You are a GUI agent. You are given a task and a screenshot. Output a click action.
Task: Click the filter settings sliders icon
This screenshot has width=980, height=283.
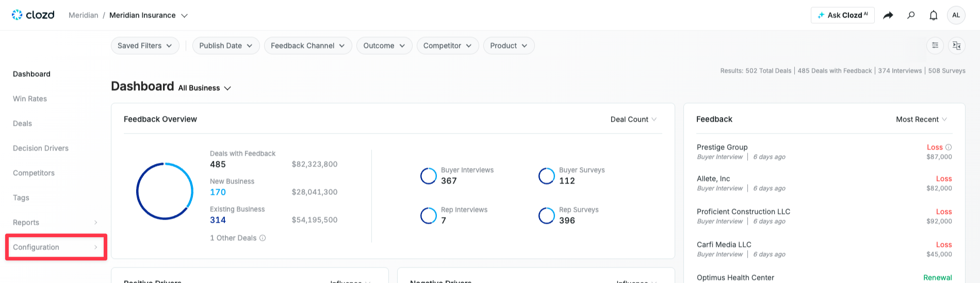pyautogui.click(x=935, y=46)
